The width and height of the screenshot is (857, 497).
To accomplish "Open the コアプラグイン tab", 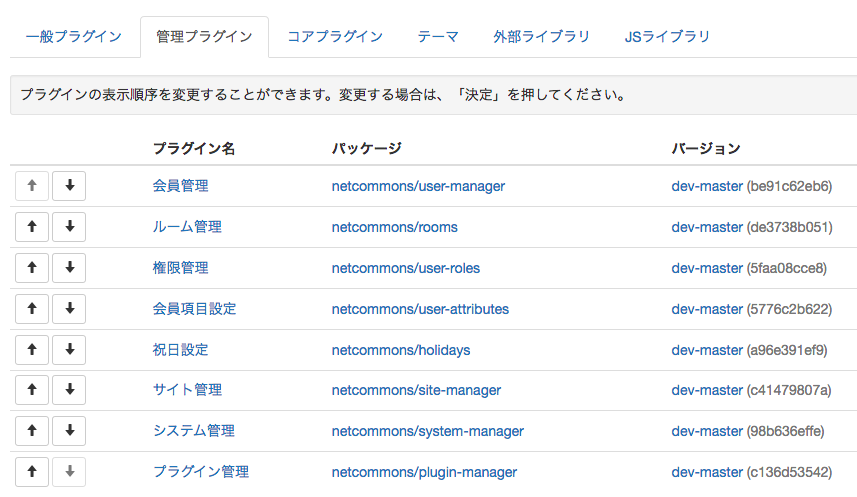I will [335, 37].
